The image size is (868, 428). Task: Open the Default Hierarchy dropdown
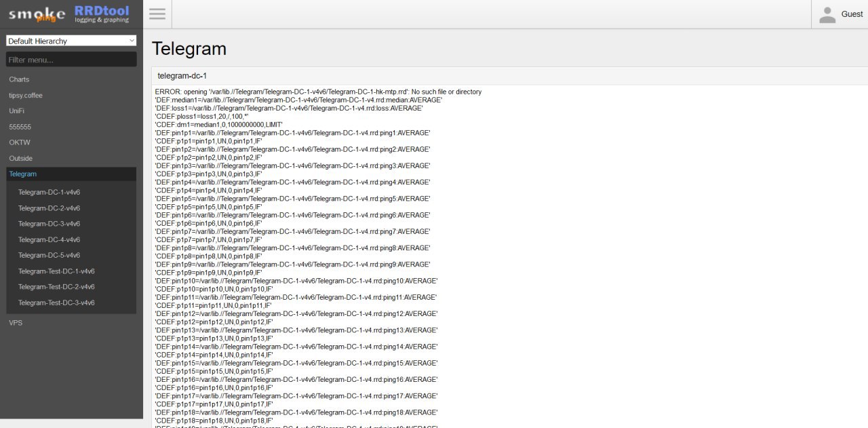click(x=71, y=41)
